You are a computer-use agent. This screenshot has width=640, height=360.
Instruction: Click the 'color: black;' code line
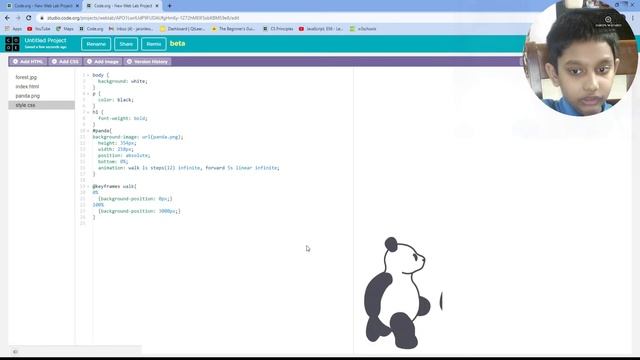coord(116,100)
